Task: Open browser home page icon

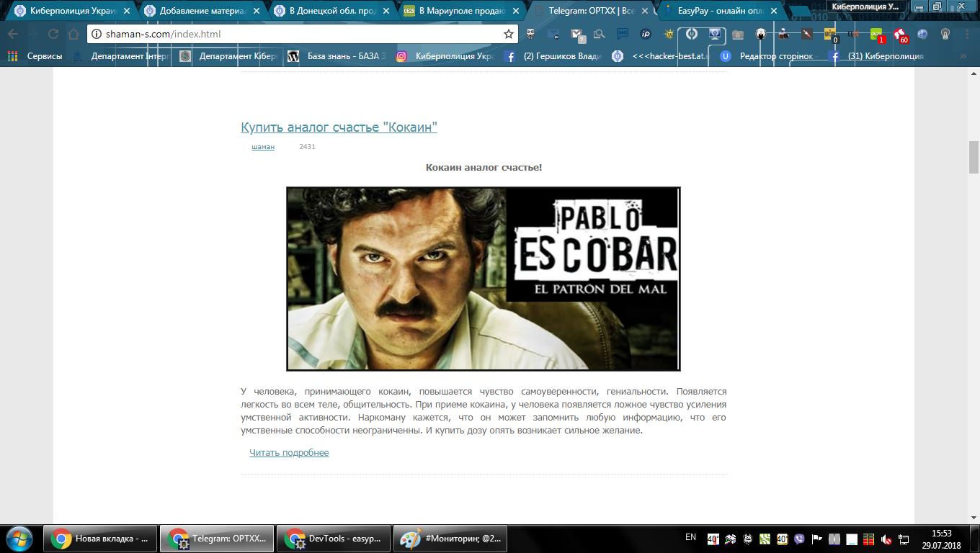Action: pyautogui.click(x=73, y=34)
